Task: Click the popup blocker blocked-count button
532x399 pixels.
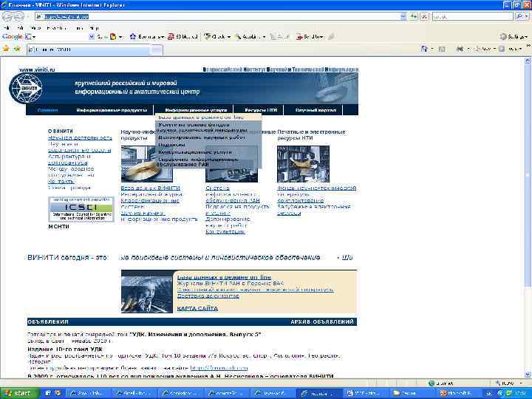Action: point(183,37)
